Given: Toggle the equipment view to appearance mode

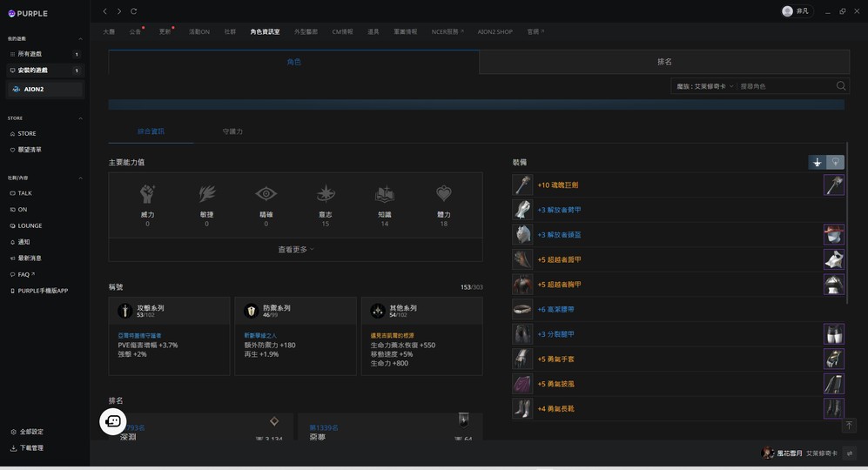Looking at the screenshot, I should [835, 162].
